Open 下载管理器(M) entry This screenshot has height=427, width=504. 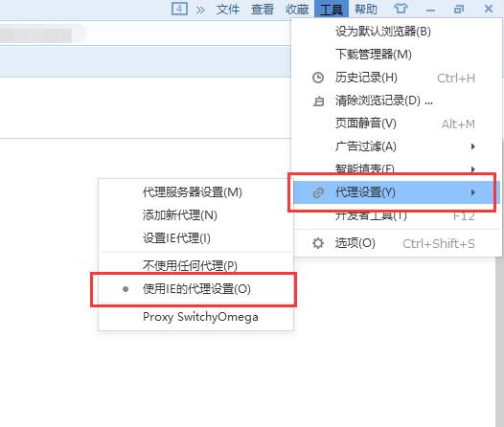397,55
